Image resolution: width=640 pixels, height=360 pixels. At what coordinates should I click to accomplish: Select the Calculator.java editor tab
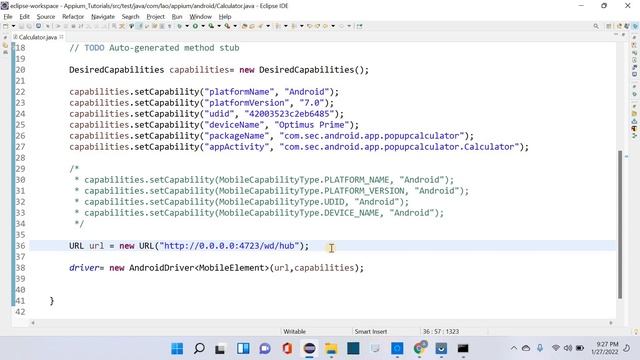coord(37,37)
